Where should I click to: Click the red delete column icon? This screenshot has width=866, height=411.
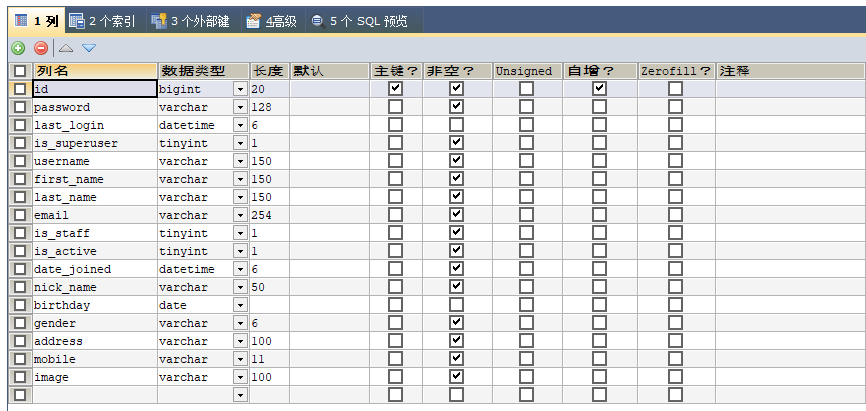click(41, 48)
